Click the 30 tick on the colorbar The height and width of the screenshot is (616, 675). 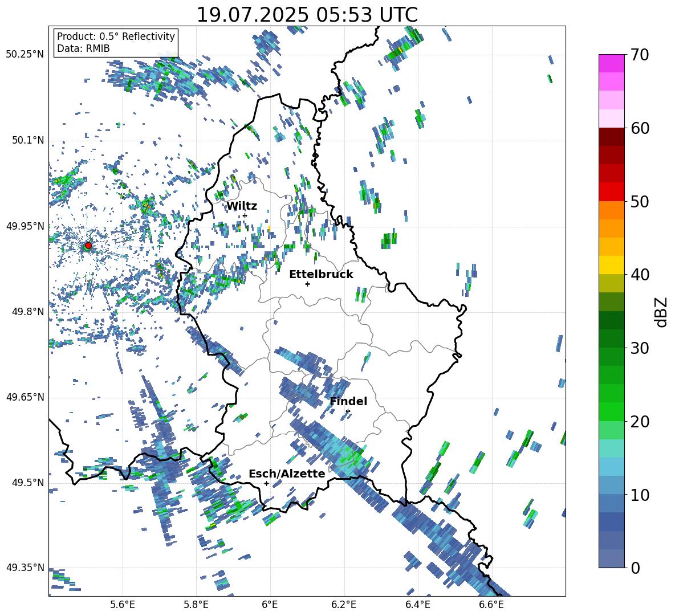tap(640, 348)
